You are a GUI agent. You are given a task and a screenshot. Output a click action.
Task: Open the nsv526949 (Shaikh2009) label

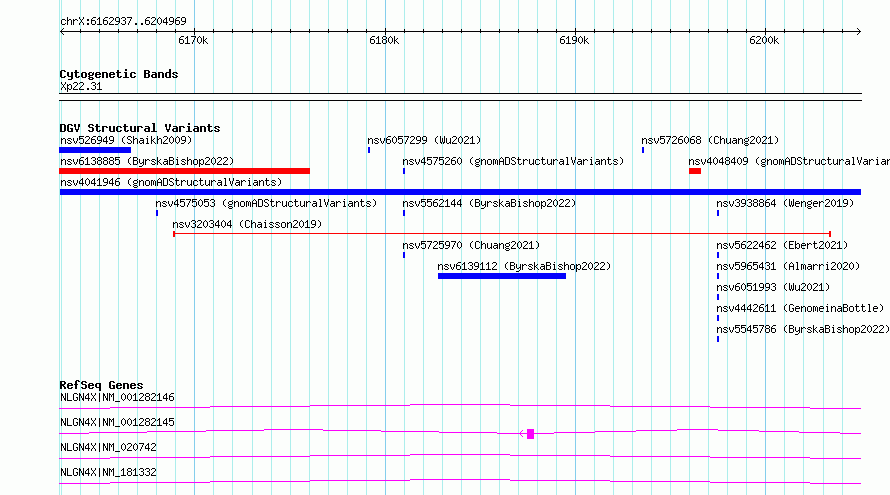(x=126, y=140)
